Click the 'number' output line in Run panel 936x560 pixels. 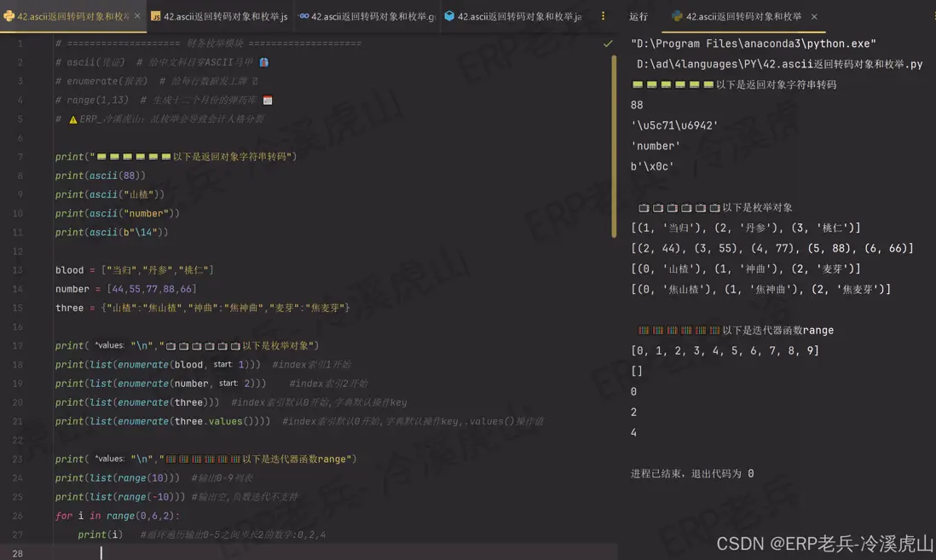[x=655, y=147]
